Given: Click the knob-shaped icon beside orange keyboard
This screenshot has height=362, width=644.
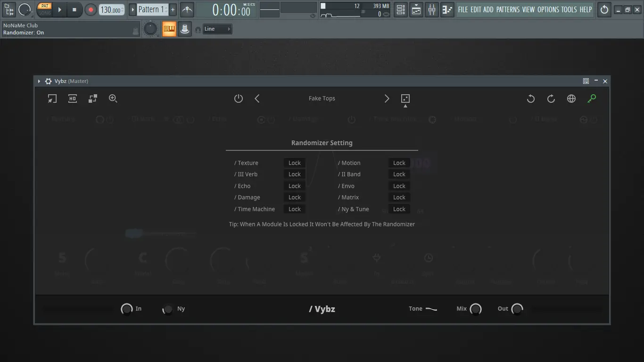Looking at the screenshot, I should point(185,29).
